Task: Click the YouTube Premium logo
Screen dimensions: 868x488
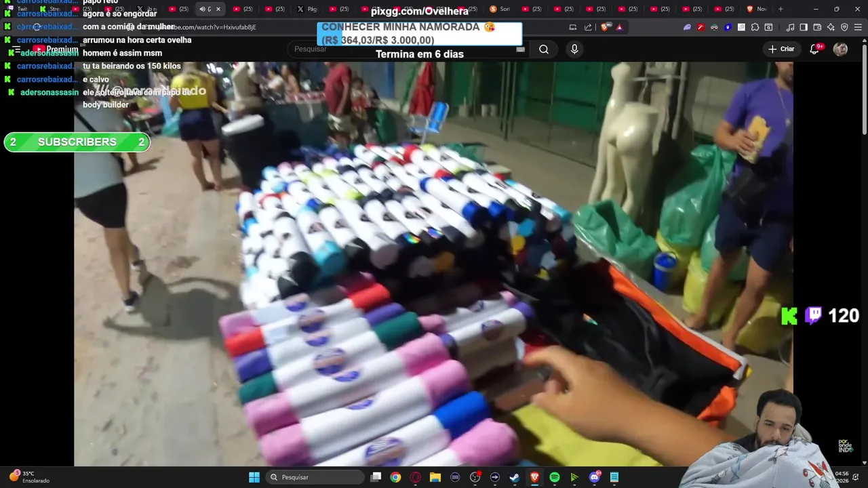Action: 56,49
